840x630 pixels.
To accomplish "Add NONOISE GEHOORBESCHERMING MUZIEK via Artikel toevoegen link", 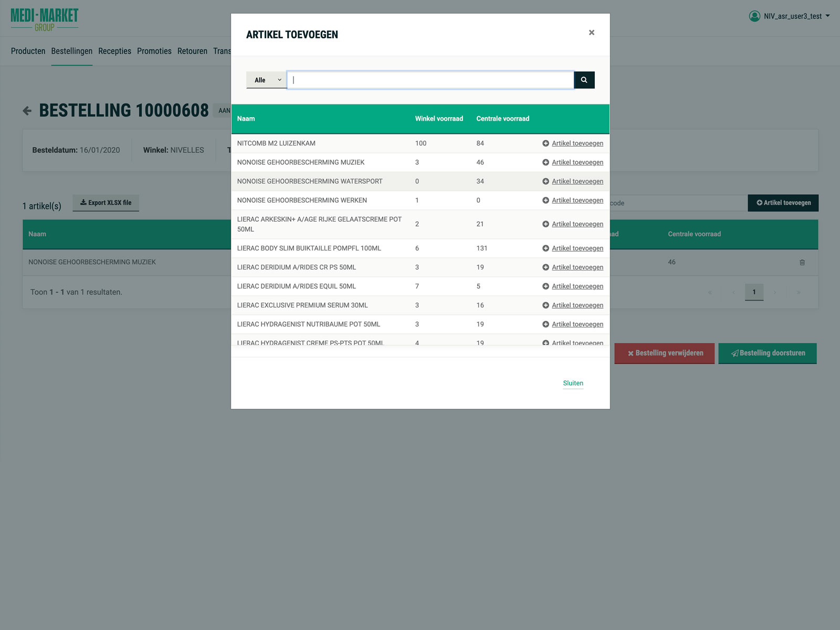I will pyautogui.click(x=577, y=162).
